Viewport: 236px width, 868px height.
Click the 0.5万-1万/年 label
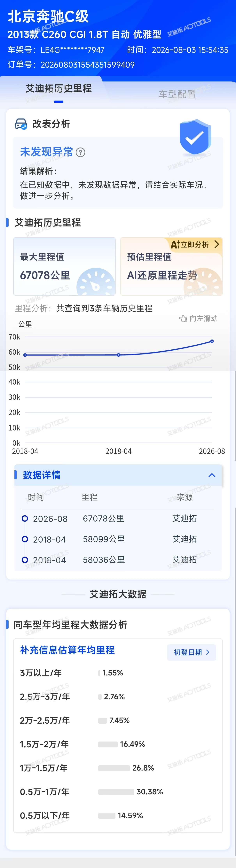[44, 792]
